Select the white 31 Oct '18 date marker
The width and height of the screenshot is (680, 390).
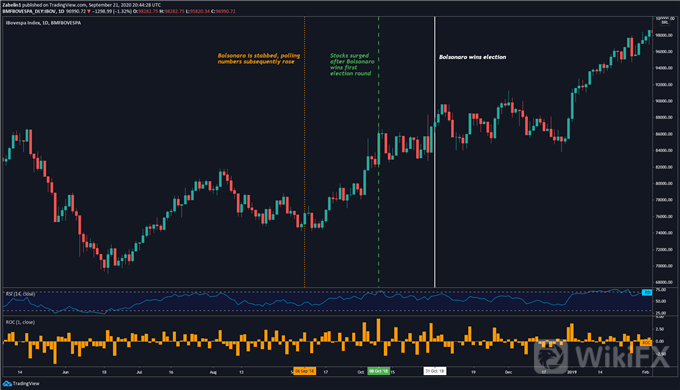[x=435, y=371]
